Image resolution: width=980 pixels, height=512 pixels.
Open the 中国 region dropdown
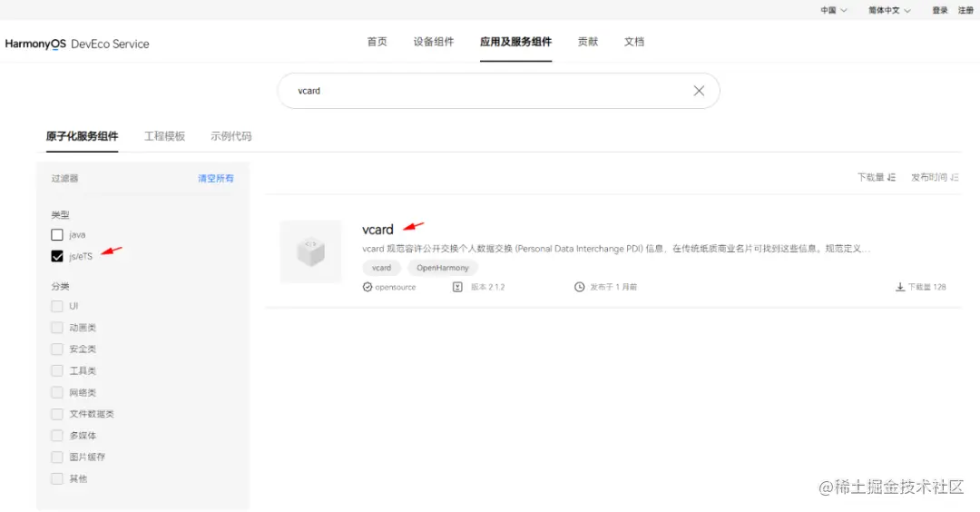tap(834, 11)
